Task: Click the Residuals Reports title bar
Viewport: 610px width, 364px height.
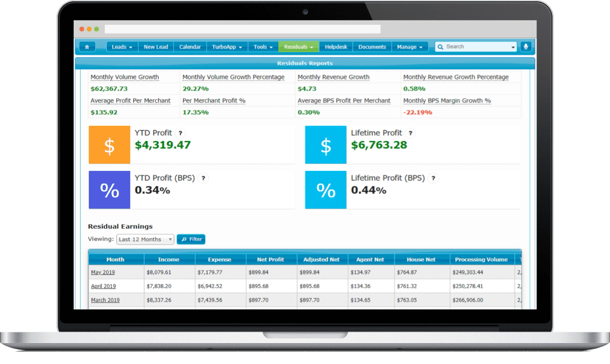Action: (x=305, y=63)
